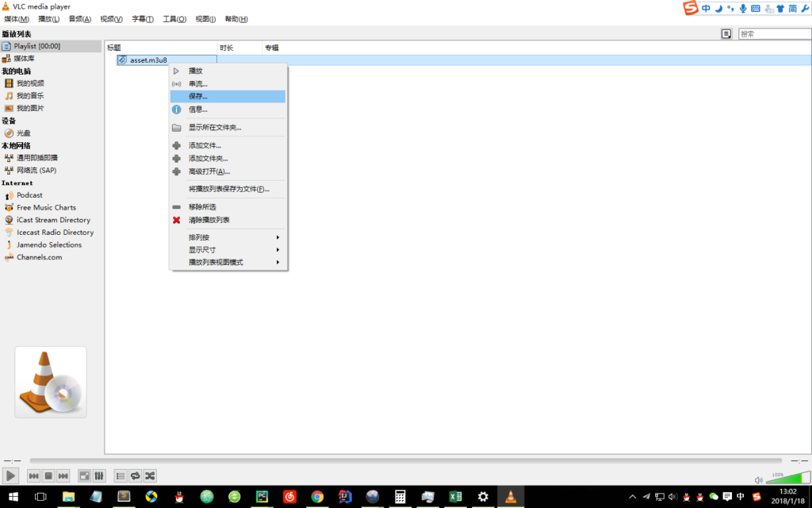
Task: Click the Stop playback button
Action: pyautogui.click(x=48, y=475)
